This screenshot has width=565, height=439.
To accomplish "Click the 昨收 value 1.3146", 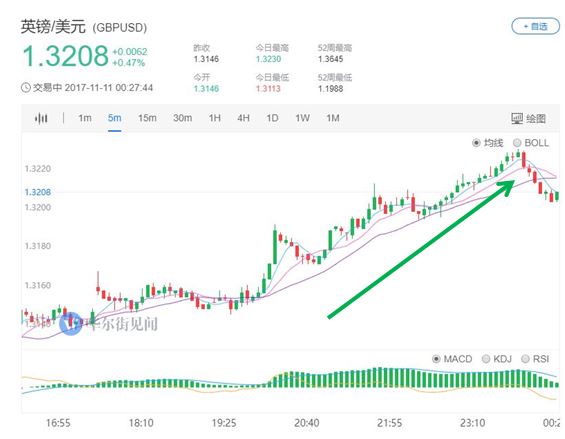I will tap(206, 59).
